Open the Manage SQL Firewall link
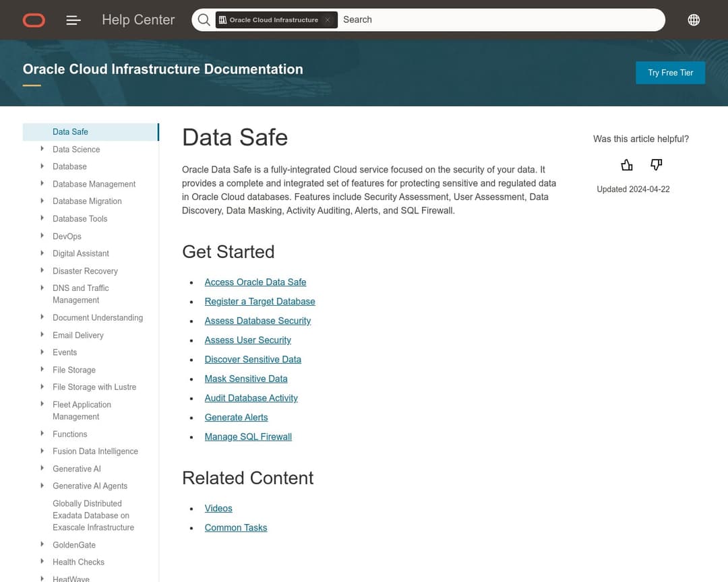Viewport: 728px width, 582px height. click(248, 437)
